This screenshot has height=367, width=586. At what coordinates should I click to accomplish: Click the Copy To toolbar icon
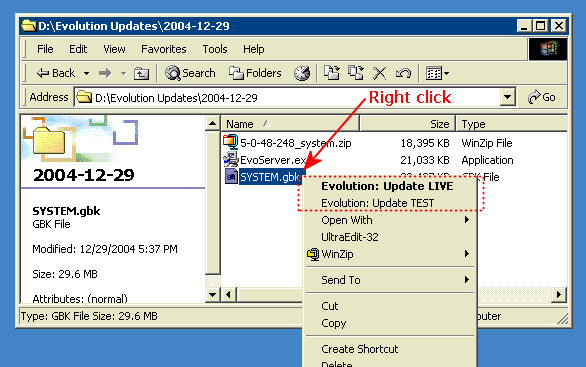tap(355, 73)
